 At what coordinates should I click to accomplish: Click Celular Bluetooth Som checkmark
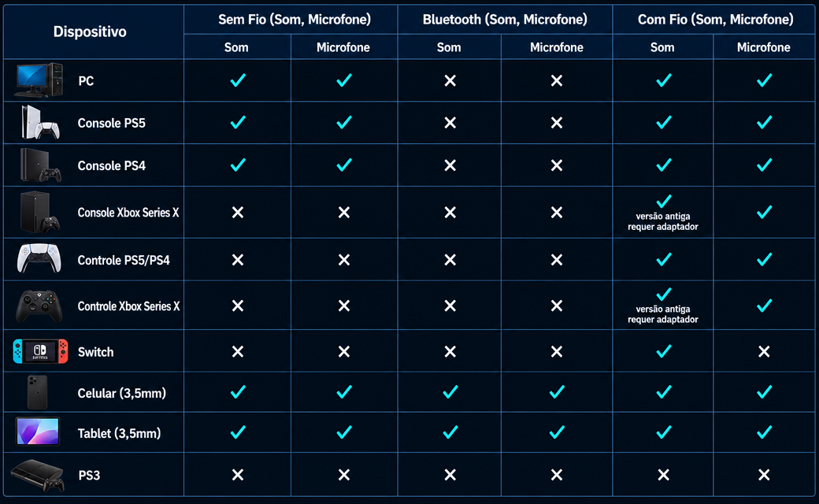(450, 391)
